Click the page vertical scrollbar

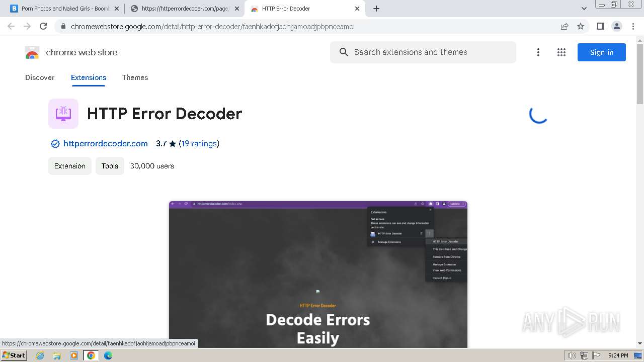pos(640,74)
